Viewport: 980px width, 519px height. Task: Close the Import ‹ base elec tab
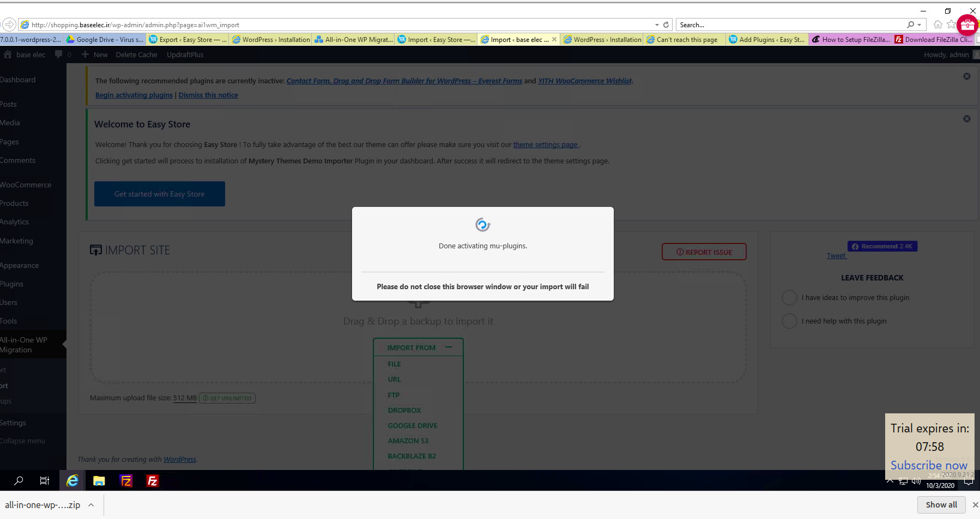pos(554,39)
